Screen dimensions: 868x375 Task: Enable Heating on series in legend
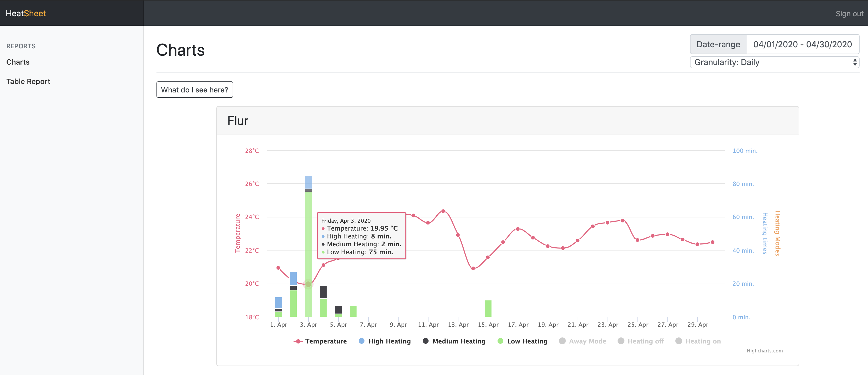click(x=698, y=341)
